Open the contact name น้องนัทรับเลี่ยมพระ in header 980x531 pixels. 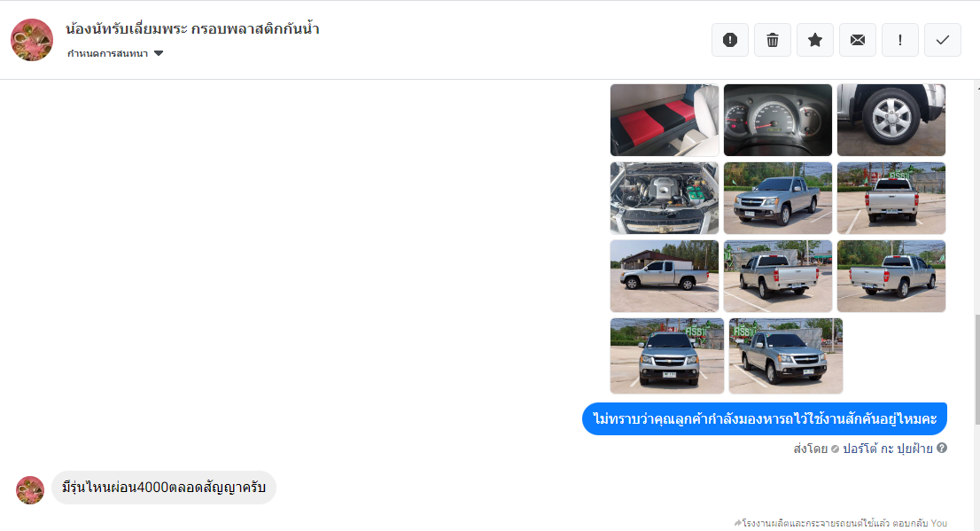click(192, 28)
